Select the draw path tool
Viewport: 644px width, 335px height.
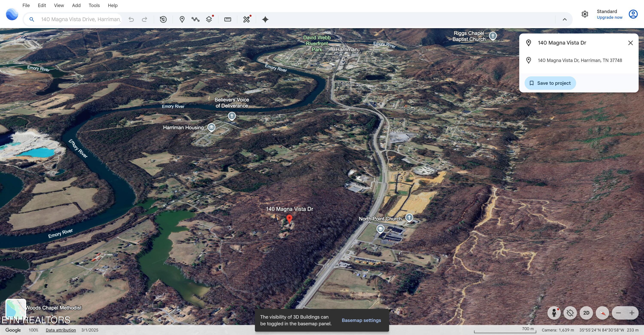(x=196, y=19)
